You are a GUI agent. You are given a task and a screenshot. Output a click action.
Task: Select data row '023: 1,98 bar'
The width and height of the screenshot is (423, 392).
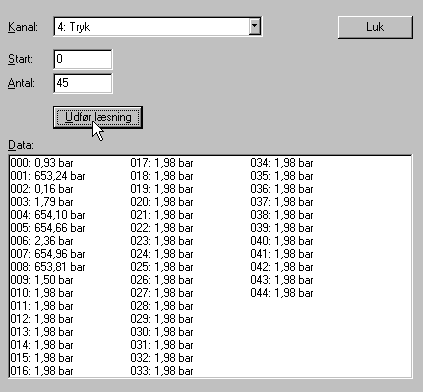point(162,241)
